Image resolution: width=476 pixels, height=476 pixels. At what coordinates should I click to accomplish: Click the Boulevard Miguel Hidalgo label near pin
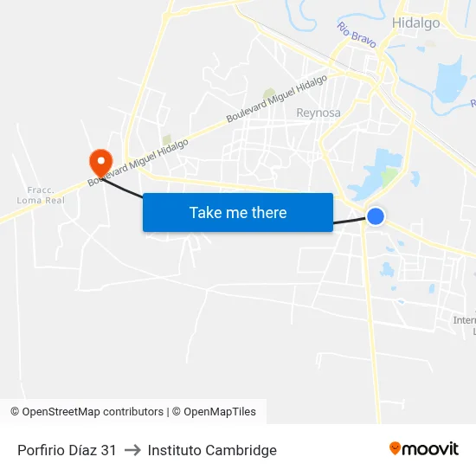coord(138,163)
